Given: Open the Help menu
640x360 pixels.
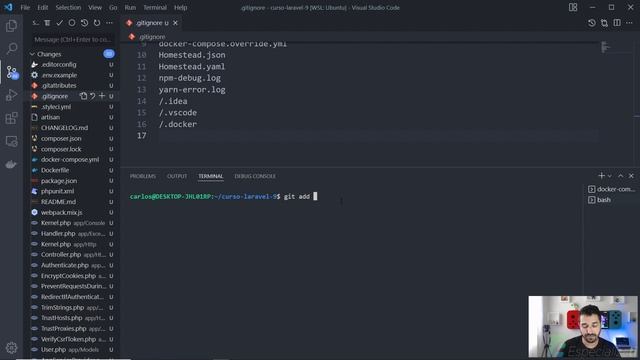Looking at the screenshot, I should coord(180,7).
